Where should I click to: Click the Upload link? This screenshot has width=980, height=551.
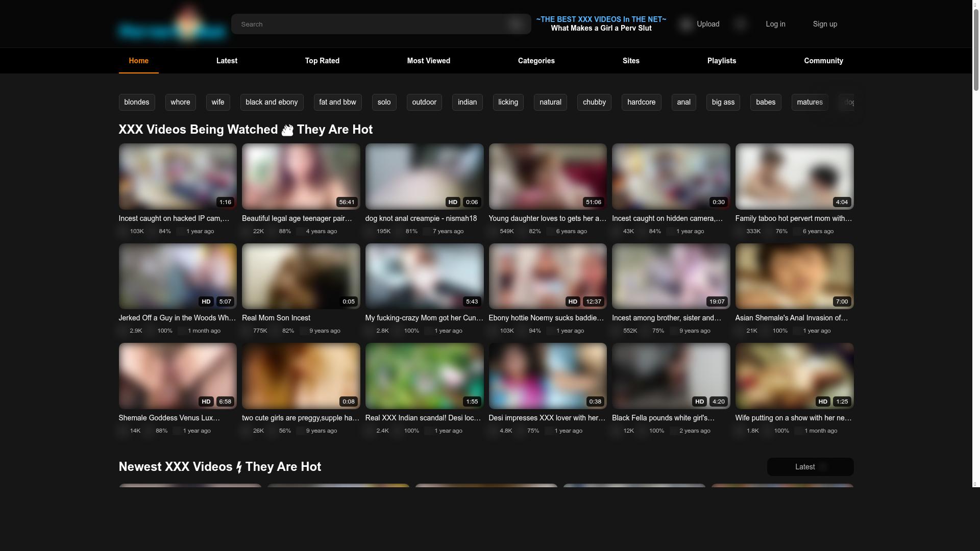[708, 24]
